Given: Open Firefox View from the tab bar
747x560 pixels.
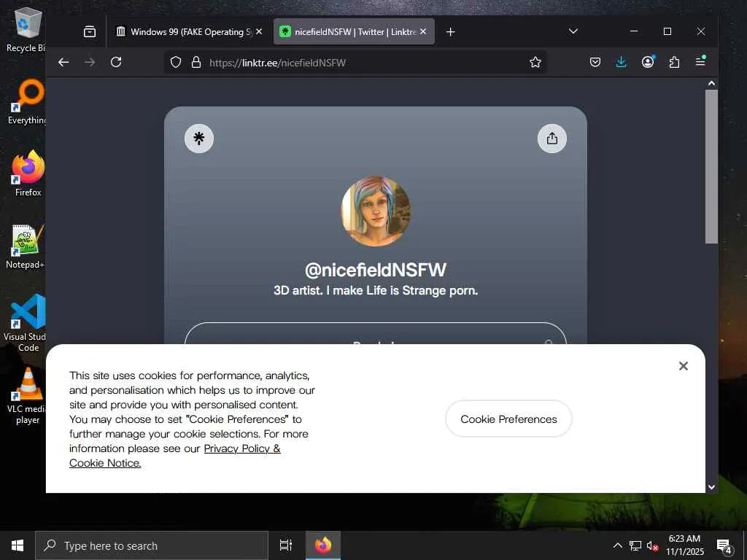Looking at the screenshot, I should tap(90, 32).
